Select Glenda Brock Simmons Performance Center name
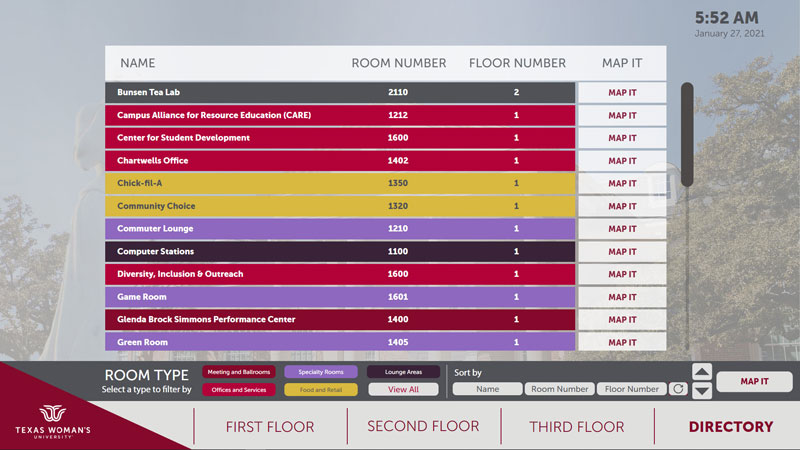Viewport: 800px width, 450px height. [206, 319]
